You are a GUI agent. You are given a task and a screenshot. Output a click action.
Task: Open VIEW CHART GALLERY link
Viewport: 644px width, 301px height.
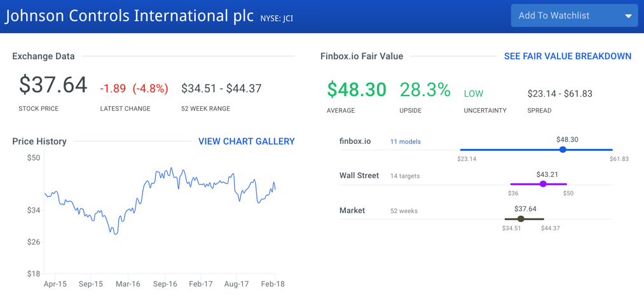247,141
